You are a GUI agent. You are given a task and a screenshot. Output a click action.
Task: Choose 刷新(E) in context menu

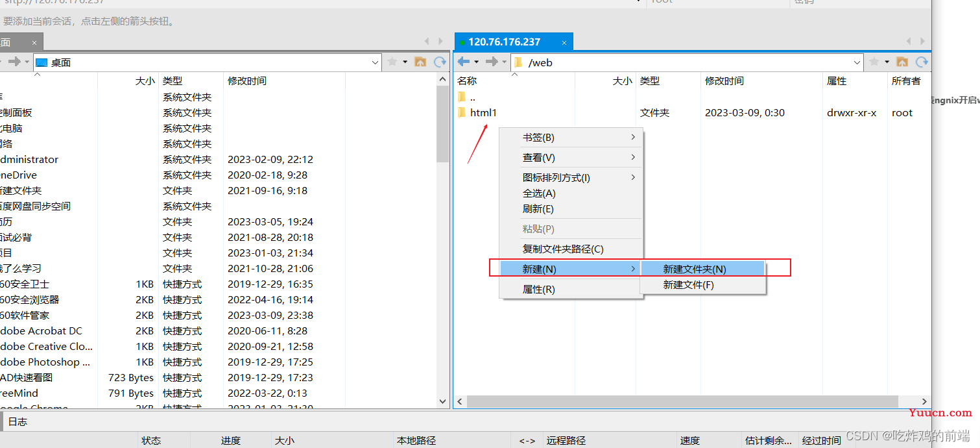tap(571, 209)
